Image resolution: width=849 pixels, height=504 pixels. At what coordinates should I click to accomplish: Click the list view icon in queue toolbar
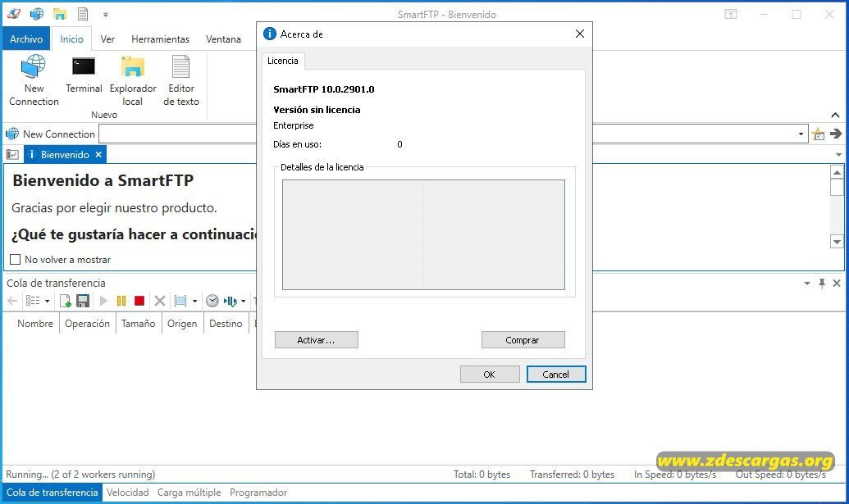pos(33,301)
